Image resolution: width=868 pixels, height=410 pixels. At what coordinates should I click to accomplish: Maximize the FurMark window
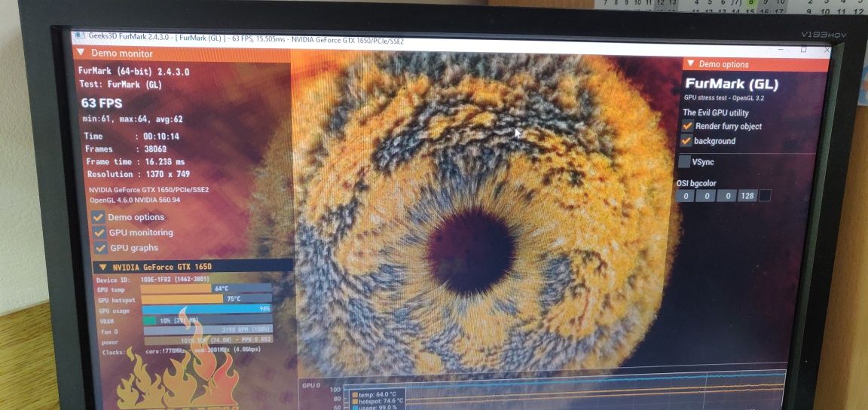[804, 49]
